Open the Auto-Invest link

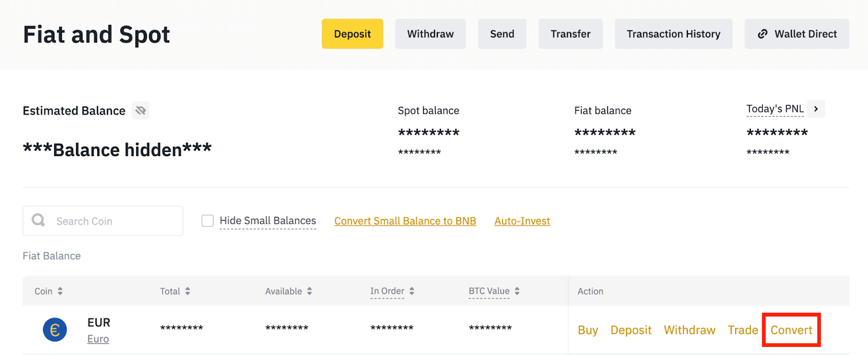click(522, 221)
